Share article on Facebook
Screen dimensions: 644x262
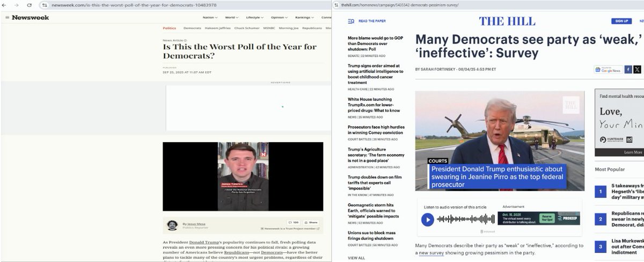point(628,69)
